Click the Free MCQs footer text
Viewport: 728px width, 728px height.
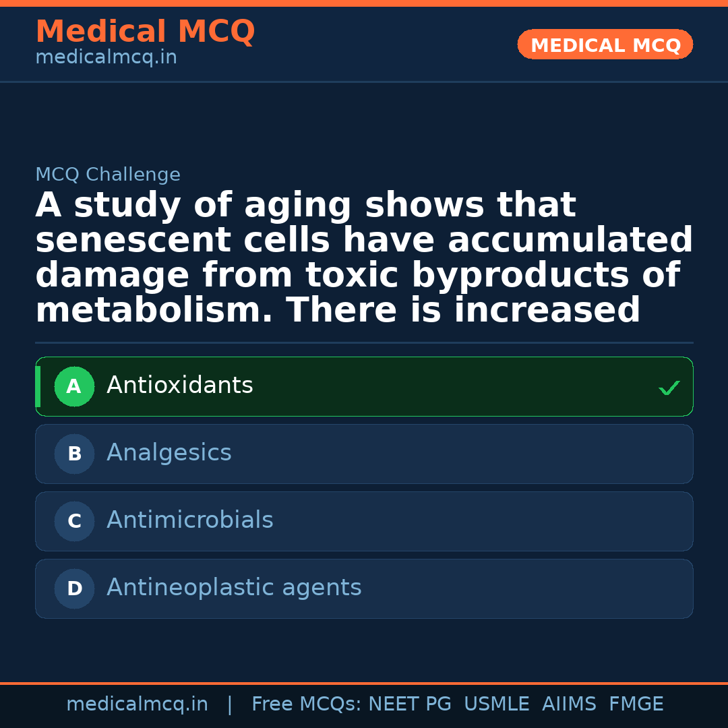point(306,704)
